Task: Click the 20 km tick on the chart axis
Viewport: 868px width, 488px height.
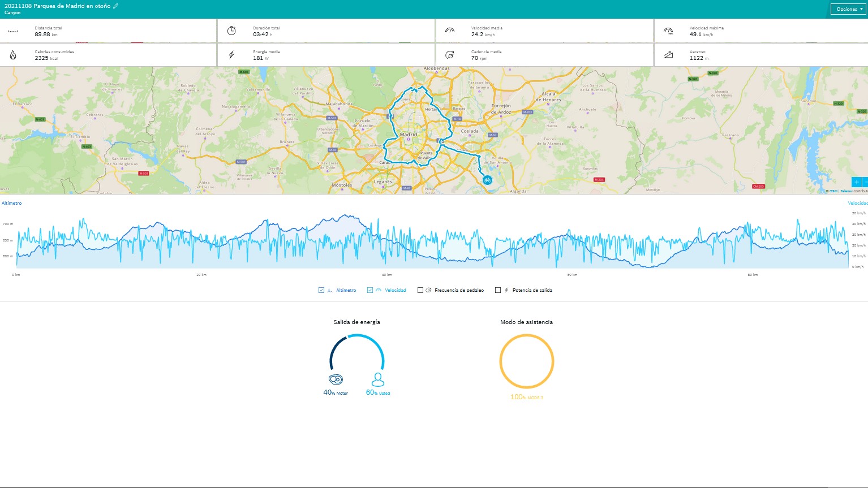Action: tap(201, 275)
